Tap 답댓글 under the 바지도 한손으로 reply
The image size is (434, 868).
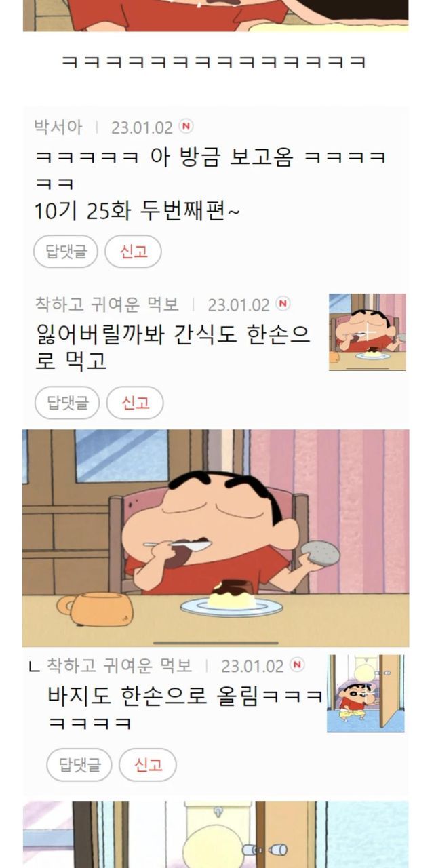pyautogui.click(x=79, y=765)
